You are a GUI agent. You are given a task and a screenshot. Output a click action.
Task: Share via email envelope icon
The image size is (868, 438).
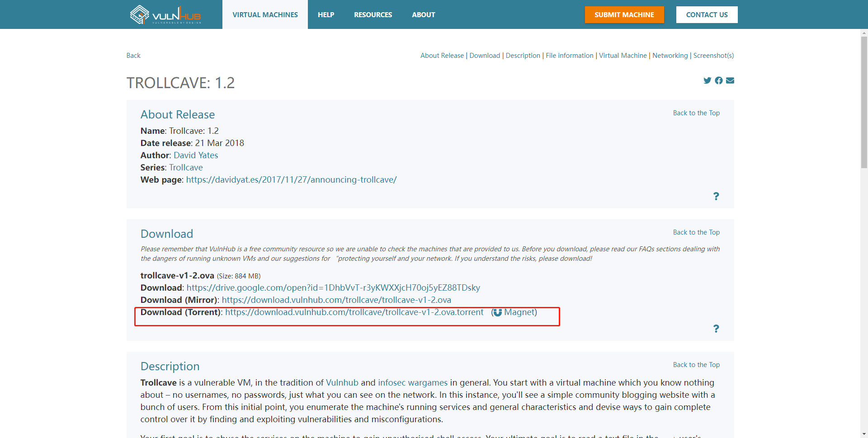pyautogui.click(x=730, y=80)
